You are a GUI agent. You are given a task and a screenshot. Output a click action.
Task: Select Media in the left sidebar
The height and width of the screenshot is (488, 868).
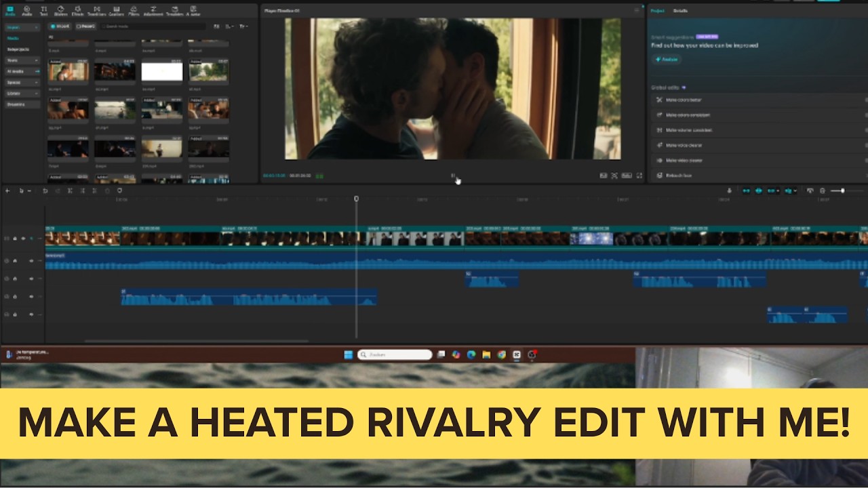click(14, 39)
